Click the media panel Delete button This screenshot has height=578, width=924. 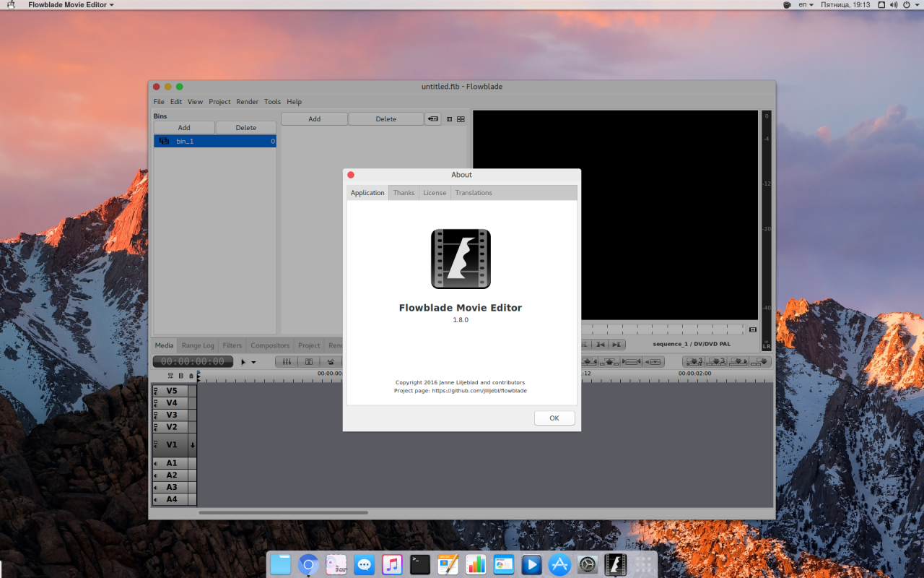tap(385, 119)
